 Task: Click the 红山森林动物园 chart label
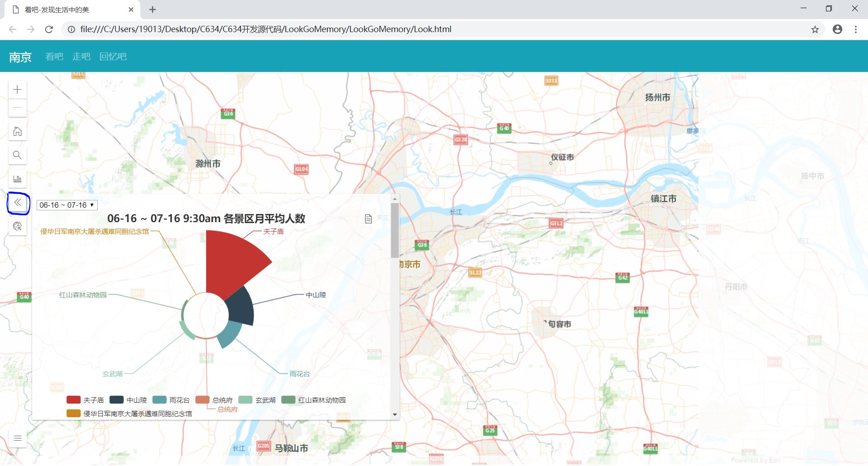point(83,295)
